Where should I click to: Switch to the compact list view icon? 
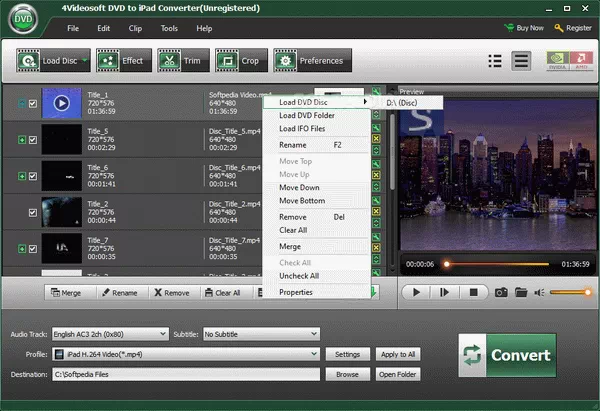tap(495, 61)
